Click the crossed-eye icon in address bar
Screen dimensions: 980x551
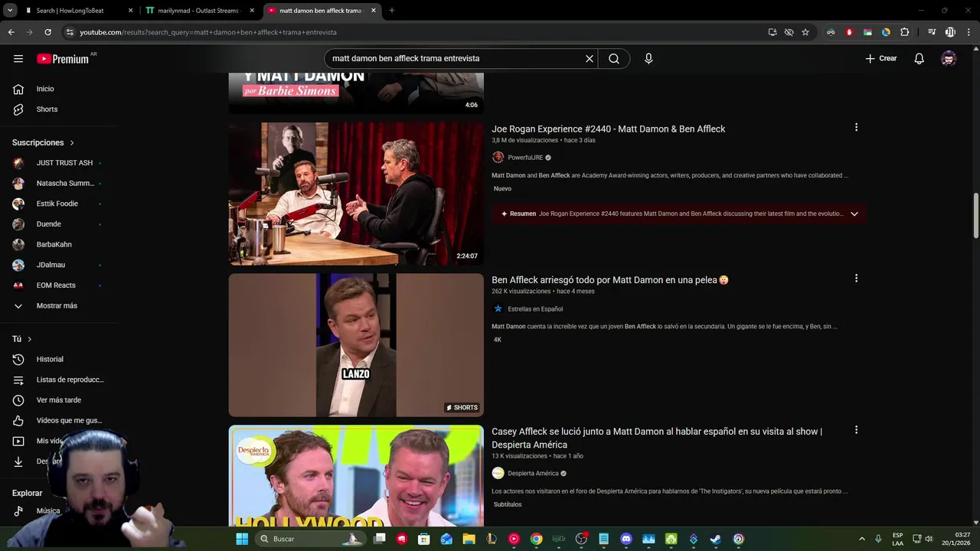pyautogui.click(x=789, y=32)
